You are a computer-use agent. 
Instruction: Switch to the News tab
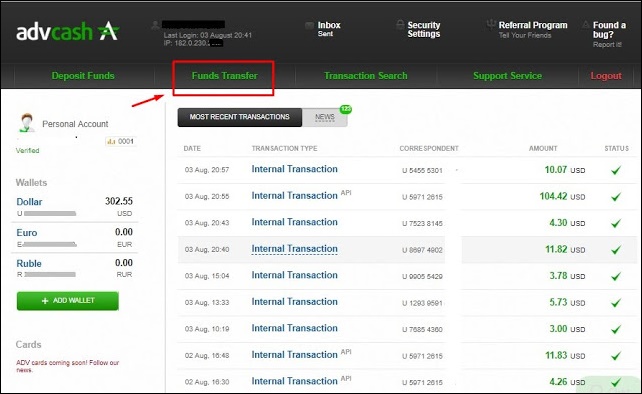(325, 118)
